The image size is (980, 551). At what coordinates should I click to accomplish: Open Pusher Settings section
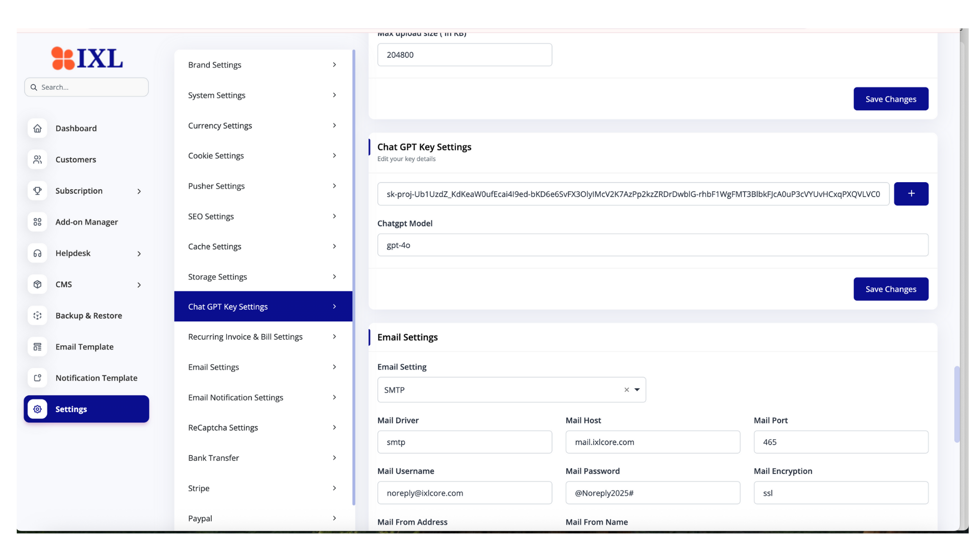(263, 186)
